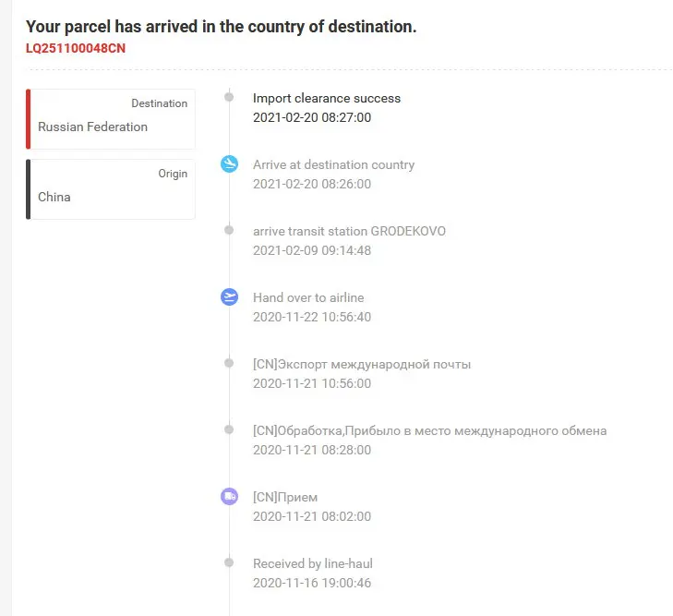The height and width of the screenshot is (616, 673).
Task: Click the Обработка international exchange timeline dot
Action: pos(229,430)
